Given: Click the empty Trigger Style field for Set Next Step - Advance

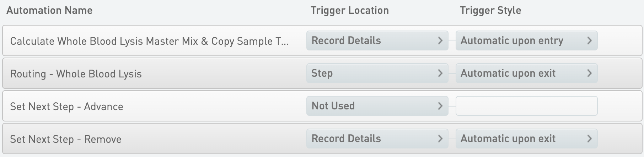Looking at the screenshot, I should [526, 106].
